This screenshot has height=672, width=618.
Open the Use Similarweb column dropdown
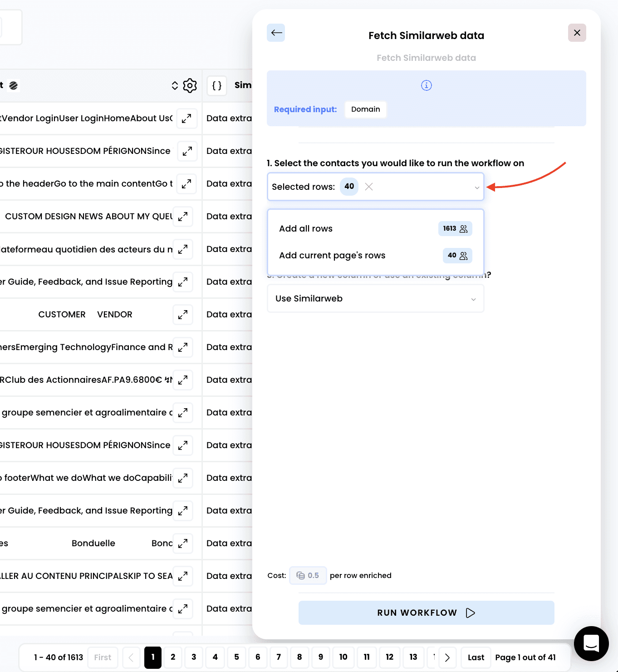click(376, 299)
